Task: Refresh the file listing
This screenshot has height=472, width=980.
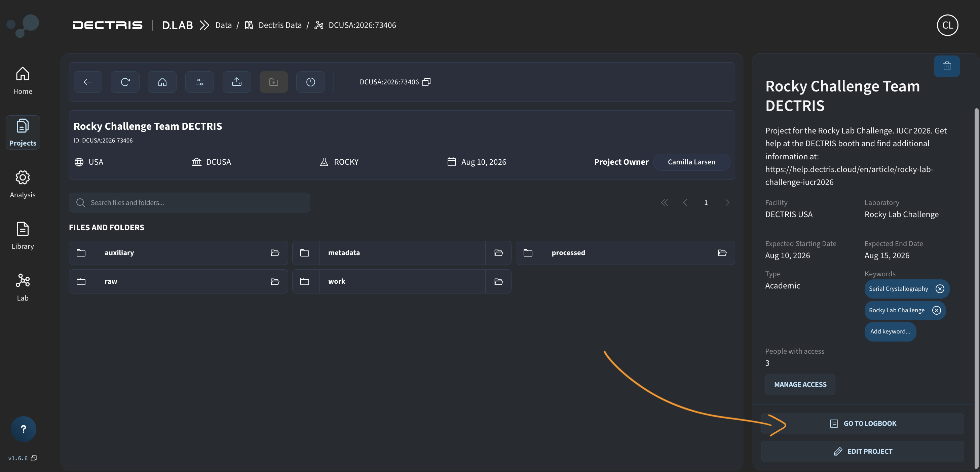Action: (125, 82)
